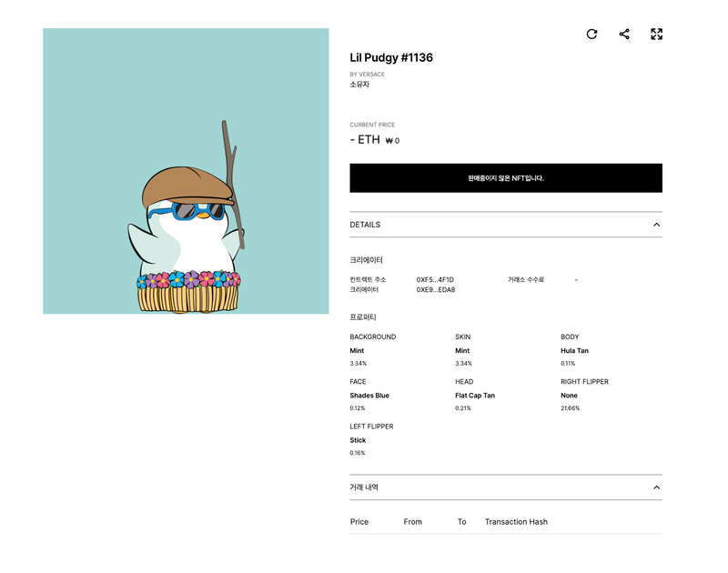Click the 소유자 owner label
The width and height of the screenshot is (728, 573).
pyautogui.click(x=359, y=85)
